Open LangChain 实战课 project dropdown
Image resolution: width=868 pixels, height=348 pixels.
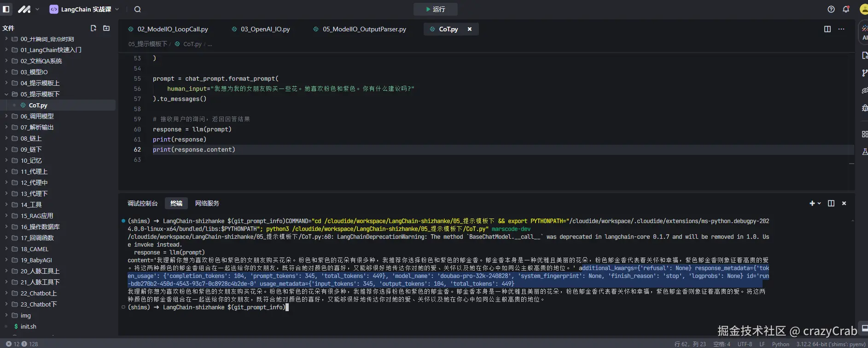click(85, 9)
